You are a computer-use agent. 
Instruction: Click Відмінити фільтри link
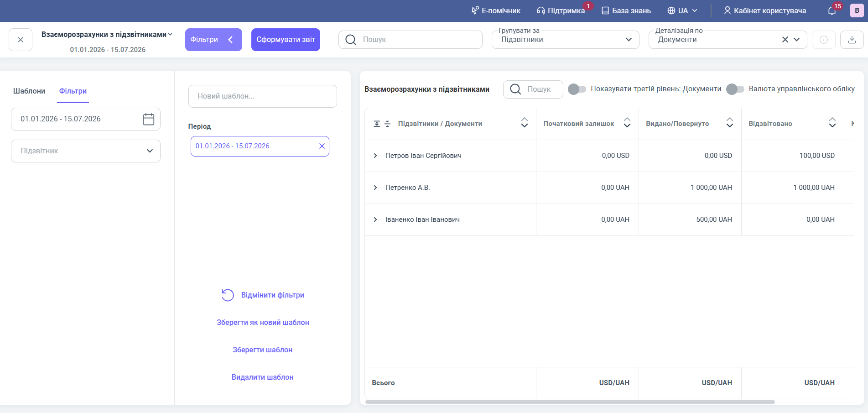click(x=263, y=295)
